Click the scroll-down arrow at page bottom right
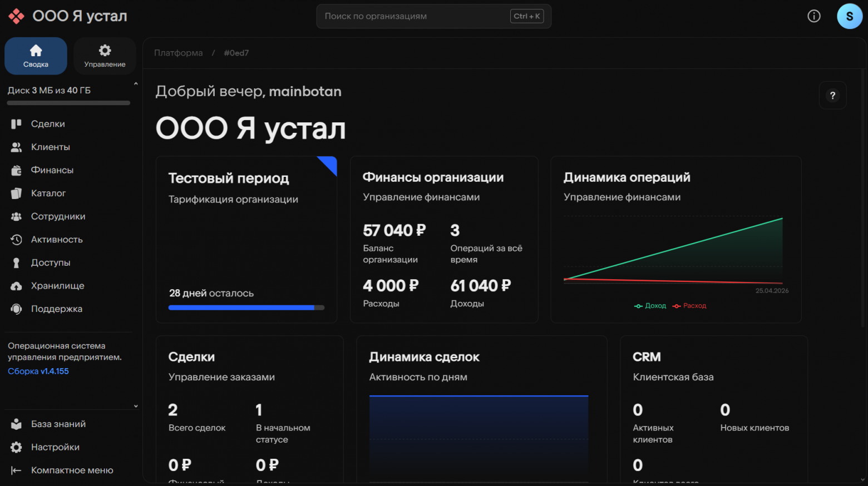This screenshot has height=486, width=868. 863,479
